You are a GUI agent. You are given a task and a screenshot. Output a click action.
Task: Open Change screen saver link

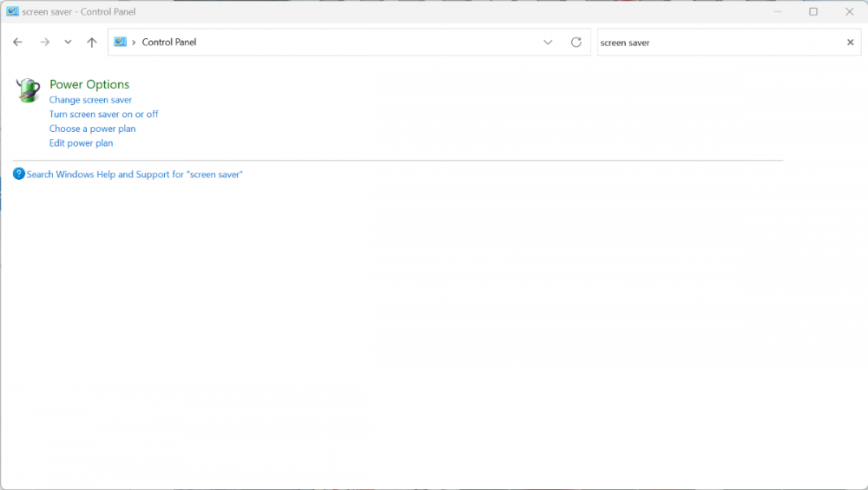[x=90, y=100]
